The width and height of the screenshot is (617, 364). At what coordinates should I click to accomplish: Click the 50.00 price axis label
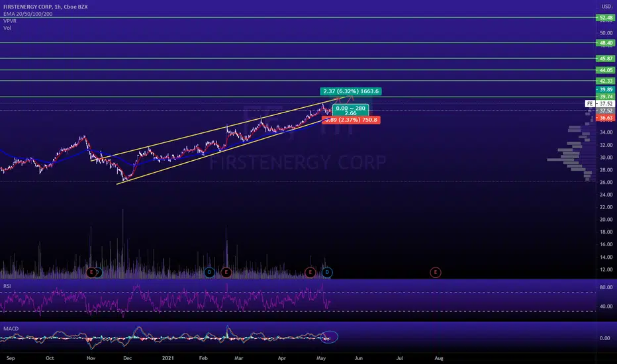coord(606,32)
